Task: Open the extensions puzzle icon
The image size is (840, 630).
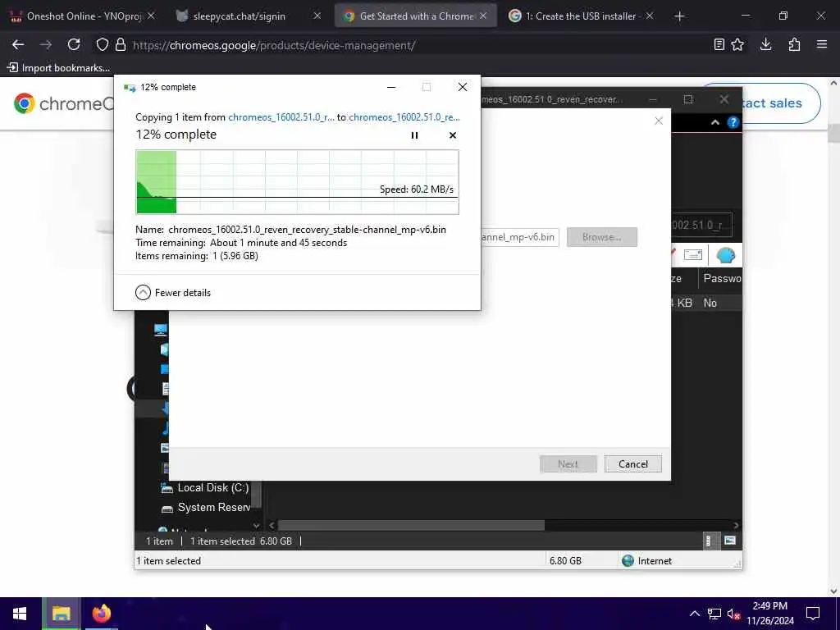Action: [x=794, y=45]
